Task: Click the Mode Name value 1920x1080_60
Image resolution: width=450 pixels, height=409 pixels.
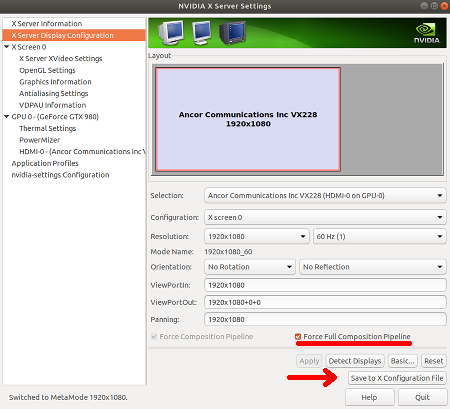Action: pyautogui.click(x=228, y=252)
